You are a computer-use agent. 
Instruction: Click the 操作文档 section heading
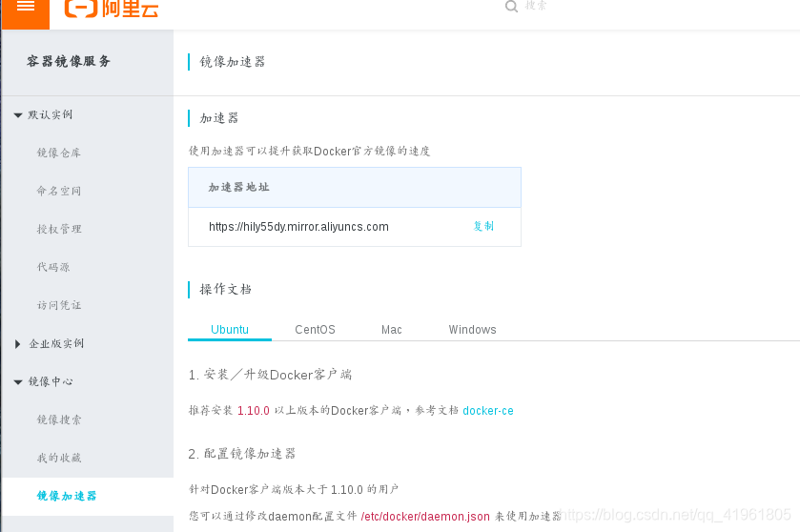pos(225,289)
